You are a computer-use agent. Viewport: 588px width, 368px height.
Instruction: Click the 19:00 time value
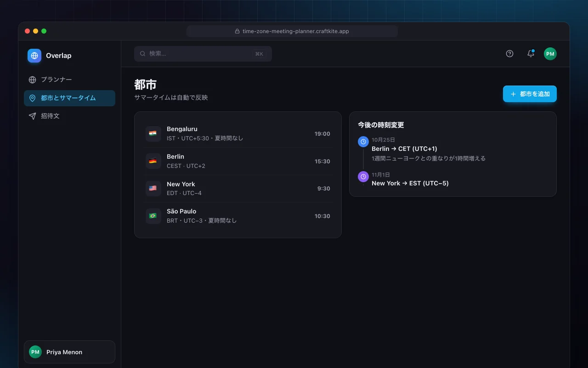click(x=322, y=134)
